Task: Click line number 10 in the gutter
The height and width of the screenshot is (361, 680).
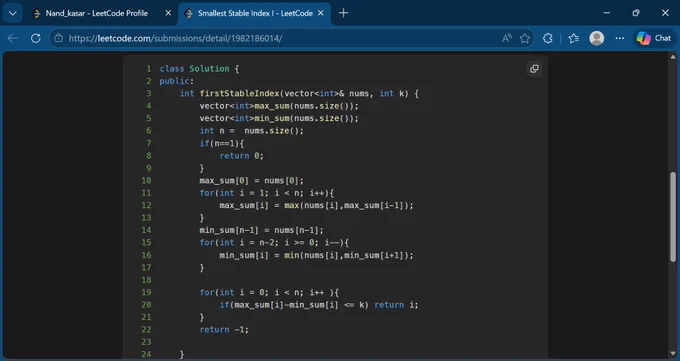Action: 146,180
